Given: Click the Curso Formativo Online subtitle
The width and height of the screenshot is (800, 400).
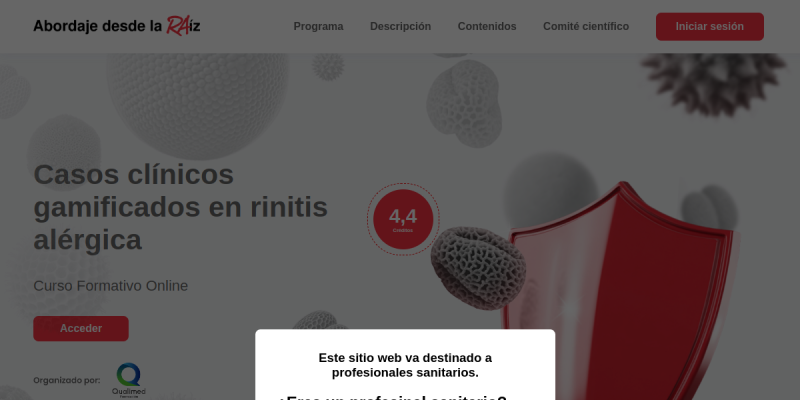Looking at the screenshot, I should pyautogui.click(x=111, y=286).
